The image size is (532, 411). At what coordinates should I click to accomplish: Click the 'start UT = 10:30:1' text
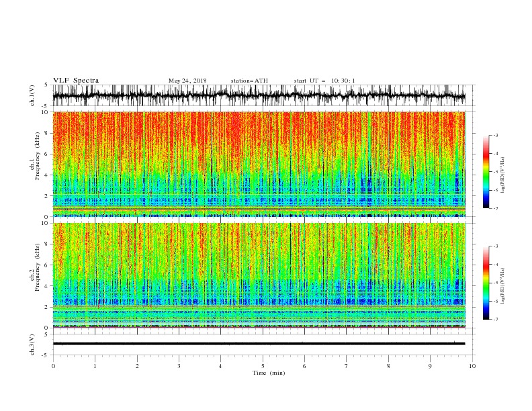point(324,81)
